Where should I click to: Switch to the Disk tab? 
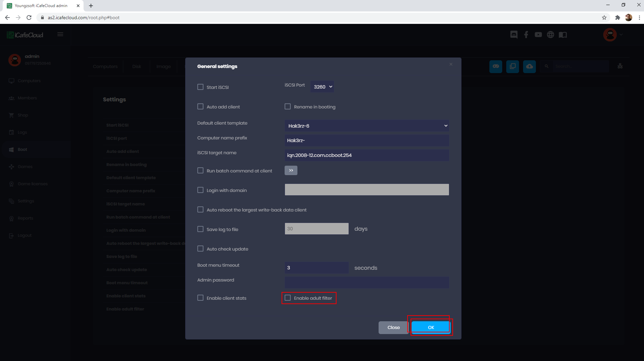(136, 66)
